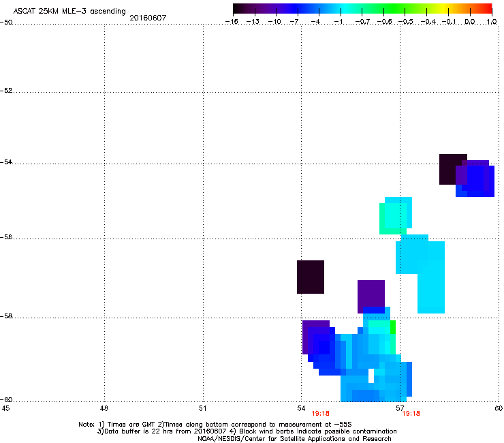Image resolution: width=504 pixels, height=443 pixels.
Task: Click color bar label -0.4
Action: point(428,22)
